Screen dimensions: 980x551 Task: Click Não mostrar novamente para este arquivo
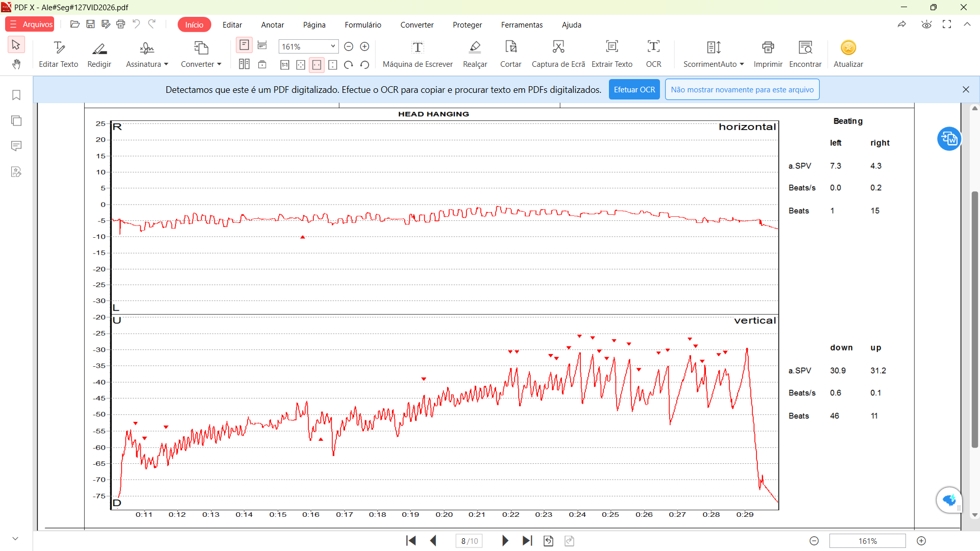(x=742, y=89)
